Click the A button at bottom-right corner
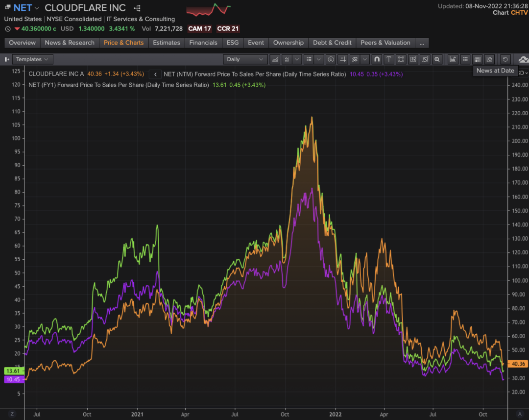 [x=520, y=414]
